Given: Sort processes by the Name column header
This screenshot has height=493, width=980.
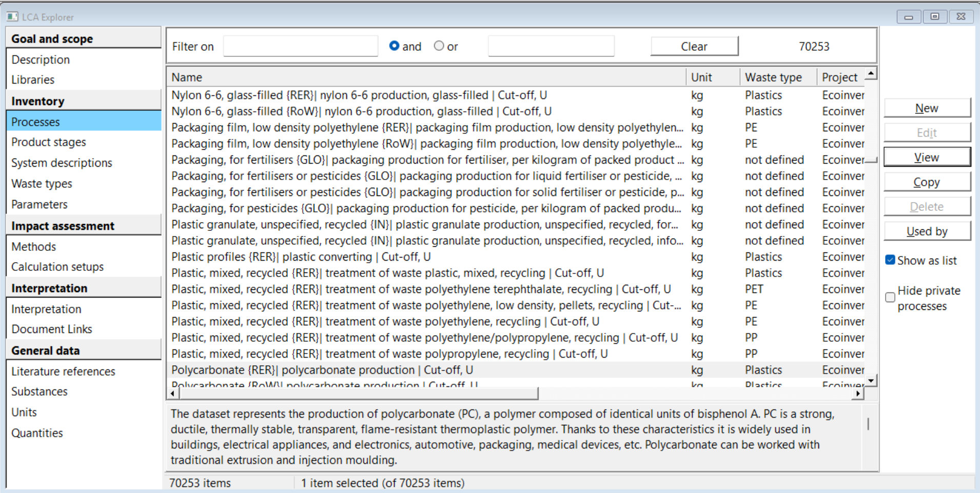Looking at the screenshot, I should point(187,77).
